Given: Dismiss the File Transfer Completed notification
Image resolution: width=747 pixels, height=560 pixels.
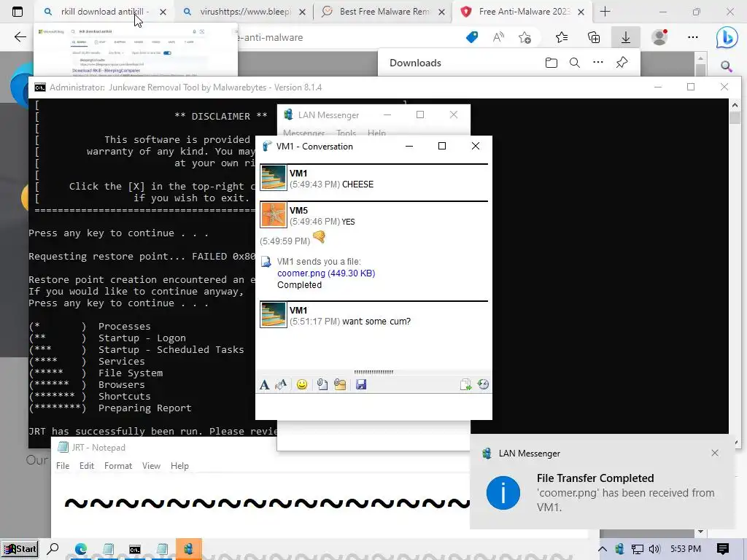Looking at the screenshot, I should pyautogui.click(x=715, y=453).
